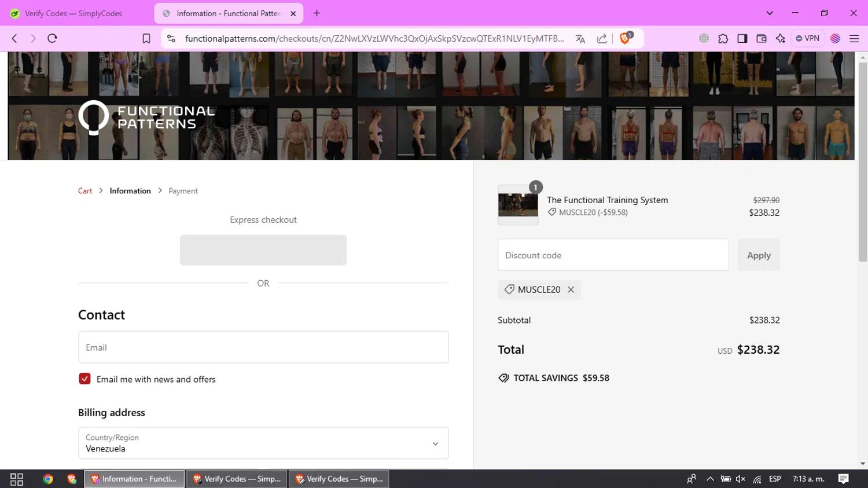The image size is (868, 488).
Task: Click the muted volume tray icon
Action: [x=741, y=479]
